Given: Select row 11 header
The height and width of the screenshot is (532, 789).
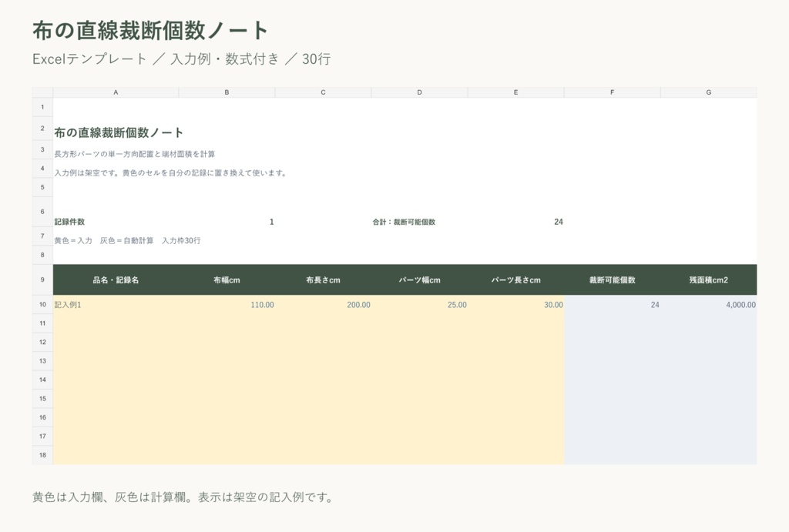Looking at the screenshot, I should 43,323.
